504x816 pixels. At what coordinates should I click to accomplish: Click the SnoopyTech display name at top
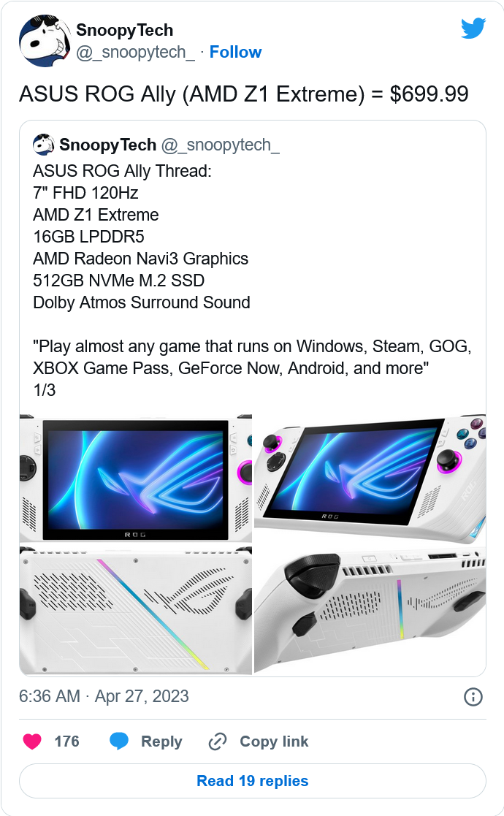point(124,30)
